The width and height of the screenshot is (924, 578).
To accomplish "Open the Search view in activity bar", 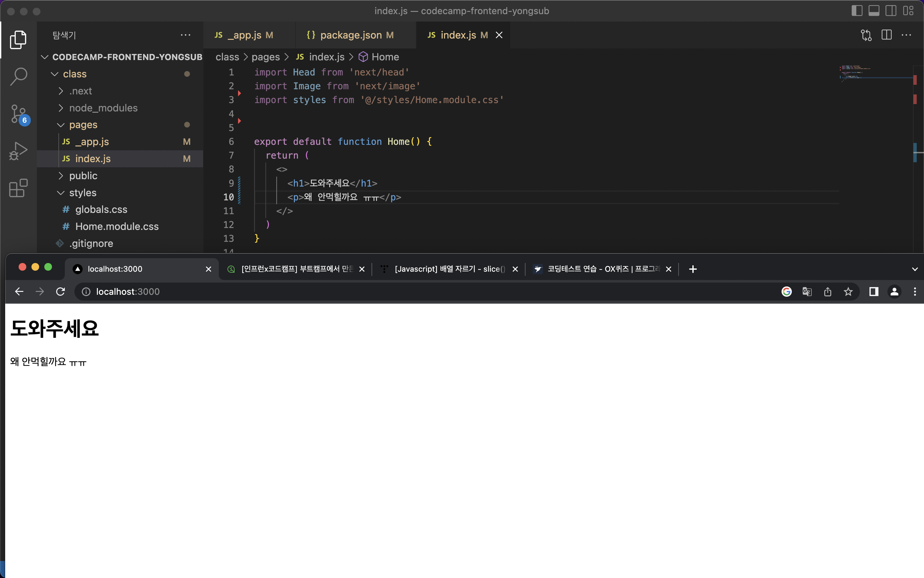I will click(18, 76).
